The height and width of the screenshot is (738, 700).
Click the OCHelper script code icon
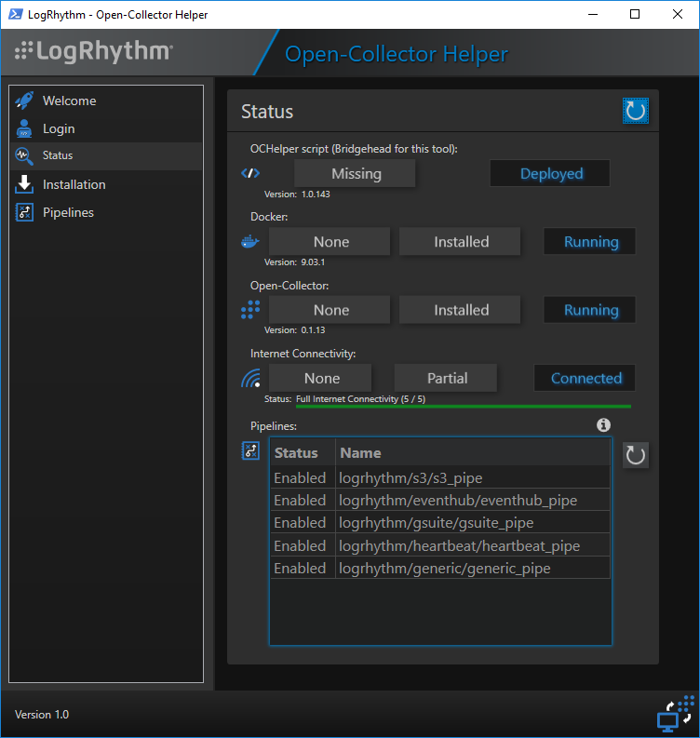point(250,173)
